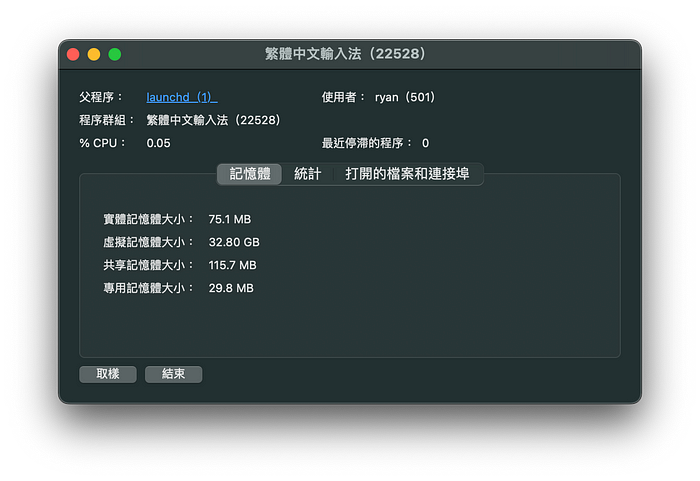Switch to the 統計 tab
The image size is (700, 481).
click(x=308, y=174)
